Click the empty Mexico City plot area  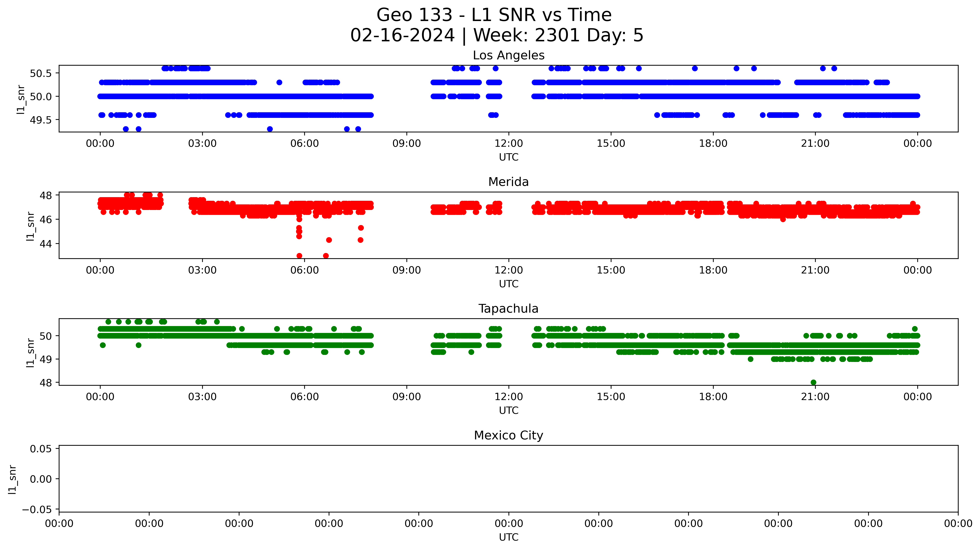coord(508,479)
